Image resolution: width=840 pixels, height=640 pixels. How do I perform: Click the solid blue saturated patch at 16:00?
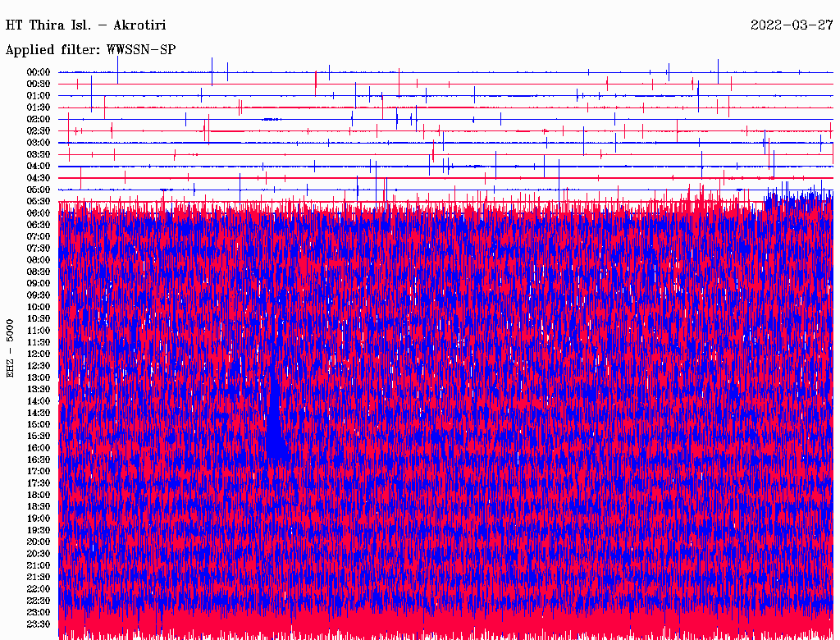click(276, 418)
